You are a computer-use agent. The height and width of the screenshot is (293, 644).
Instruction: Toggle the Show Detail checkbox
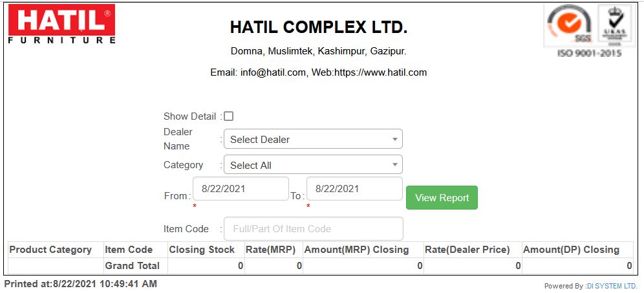[x=229, y=116]
